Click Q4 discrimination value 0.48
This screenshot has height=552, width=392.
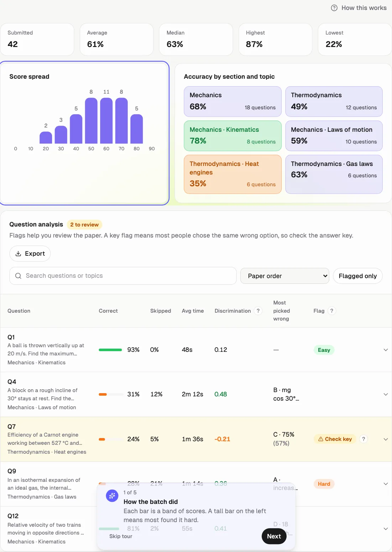pos(221,394)
